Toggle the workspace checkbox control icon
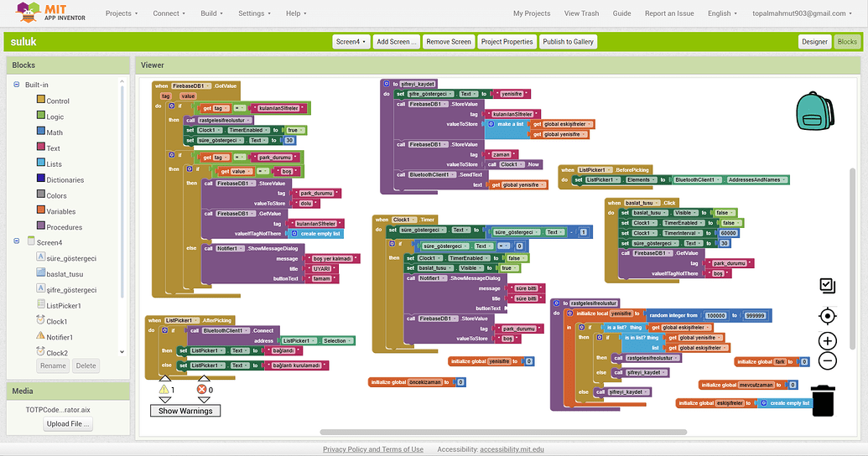This screenshot has width=868, height=456. [827, 286]
